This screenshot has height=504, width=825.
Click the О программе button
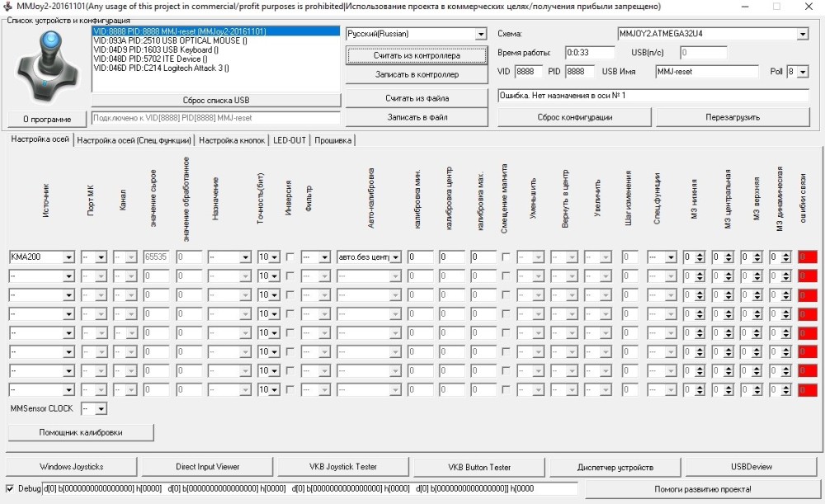(47, 119)
